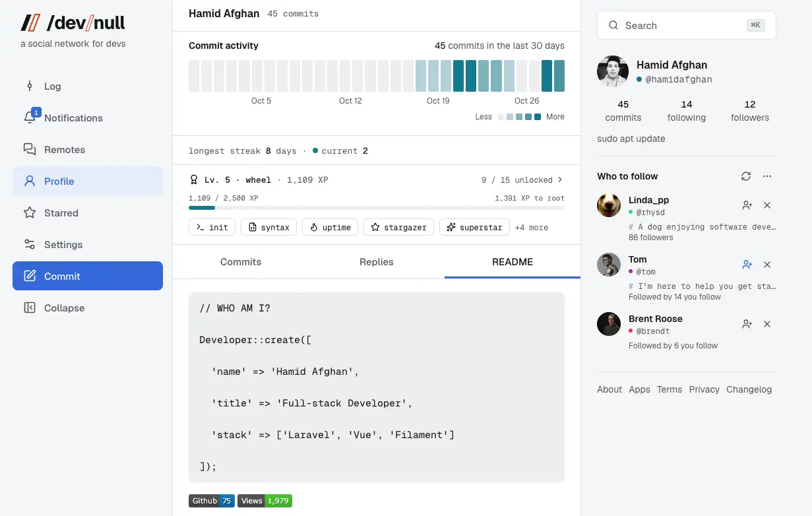The image size is (812, 516).
Task: Dismiss the Linda_pp suggestion
Action: pyautogui.click(x=767, y=205)
